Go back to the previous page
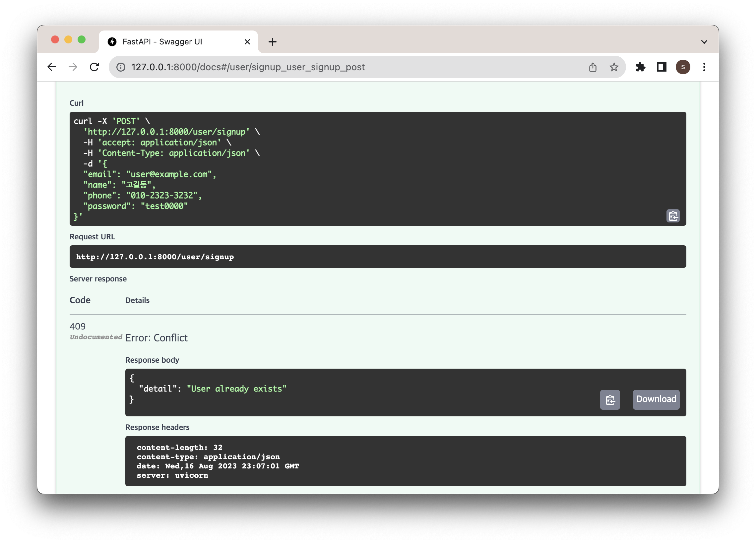This screenshot has width=756, height=543. 52,67
